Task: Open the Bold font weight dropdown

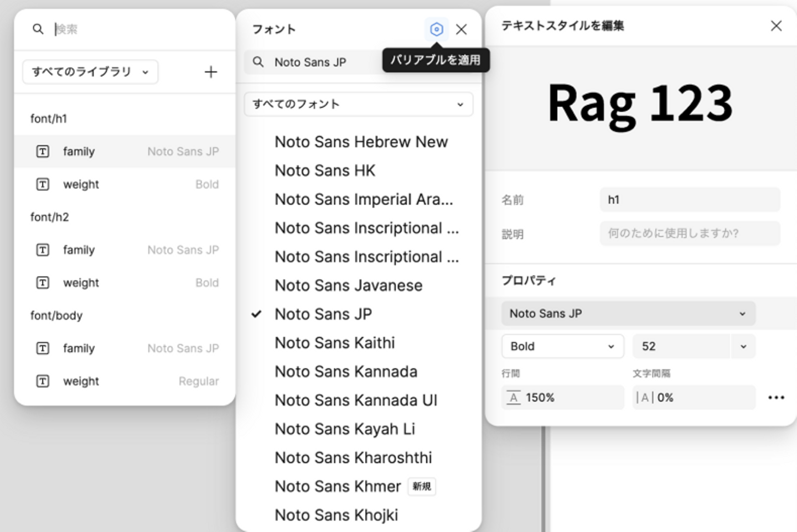Action: (562, 346)
